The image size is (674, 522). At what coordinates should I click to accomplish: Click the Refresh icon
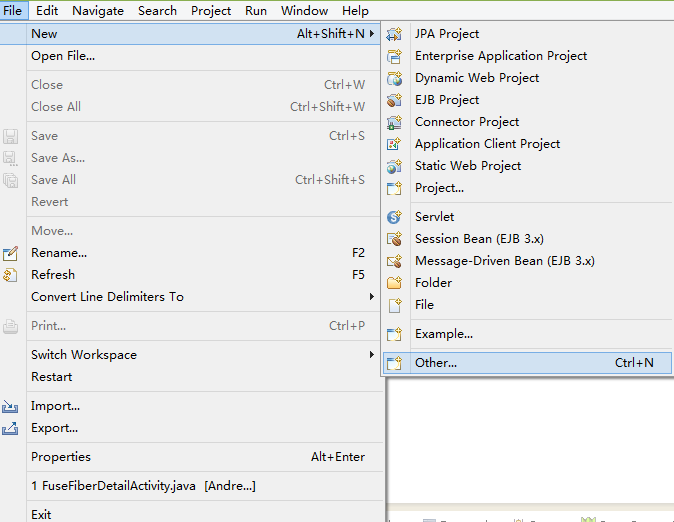tap(10, 275)
